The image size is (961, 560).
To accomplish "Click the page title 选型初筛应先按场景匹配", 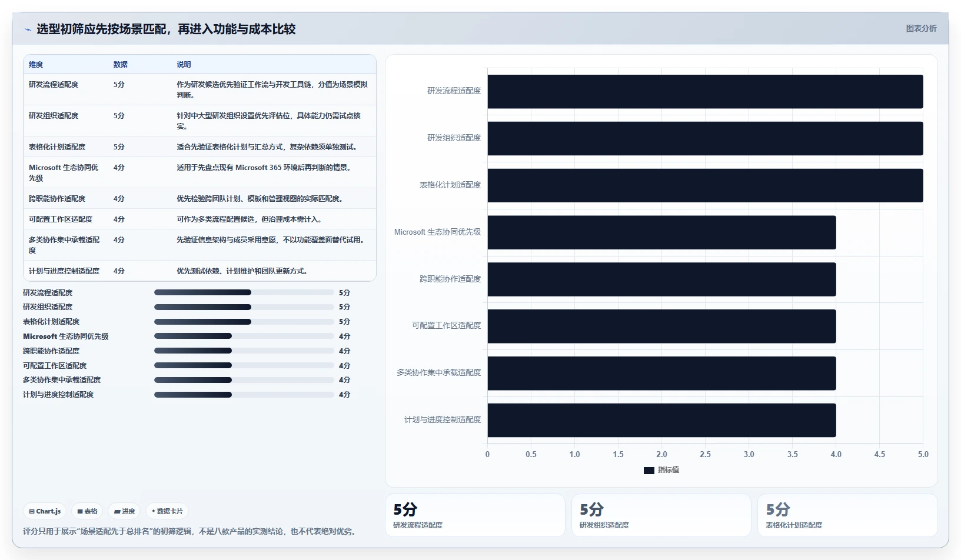I will coord(166,29).
